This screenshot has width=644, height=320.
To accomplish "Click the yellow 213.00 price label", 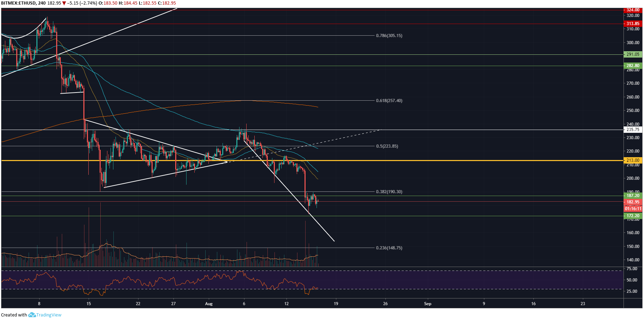I will click(633, 160).
